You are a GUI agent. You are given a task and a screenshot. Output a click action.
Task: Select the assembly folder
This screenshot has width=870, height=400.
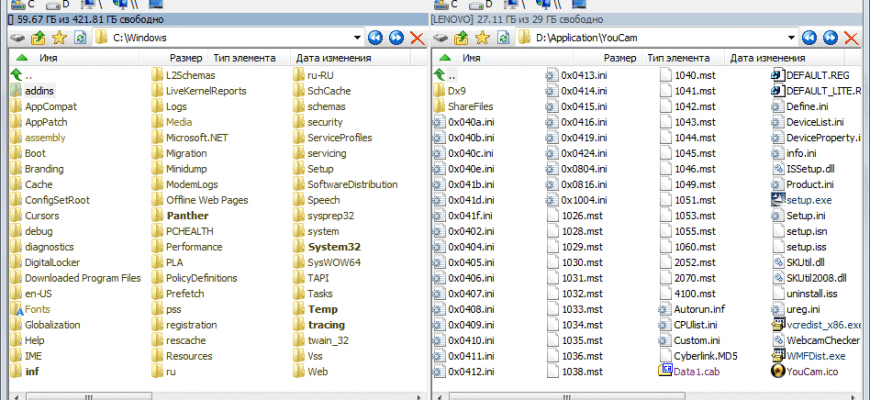click(x=45, y=138)
